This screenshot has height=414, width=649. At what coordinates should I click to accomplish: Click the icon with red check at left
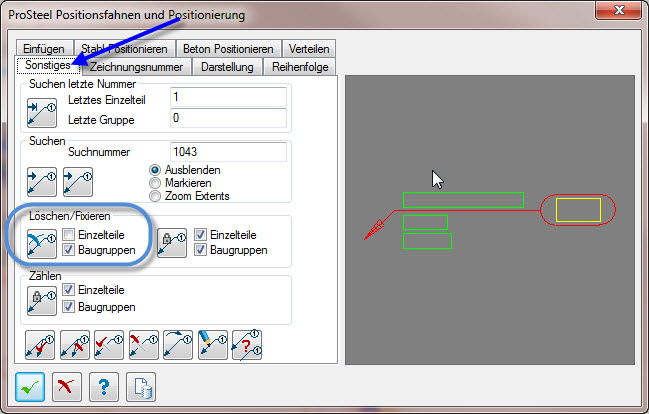click(x=109, y=345)
